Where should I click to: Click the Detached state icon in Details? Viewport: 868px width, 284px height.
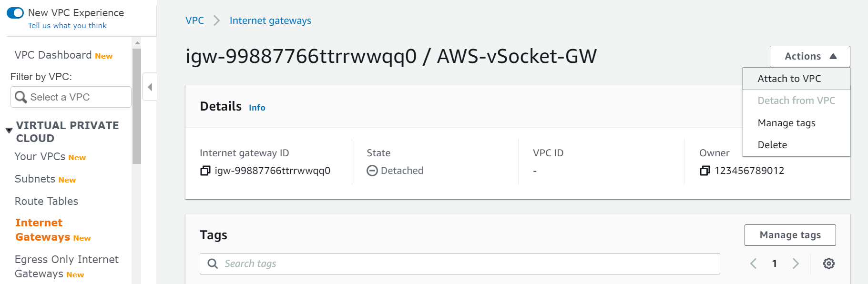[372, 170]
